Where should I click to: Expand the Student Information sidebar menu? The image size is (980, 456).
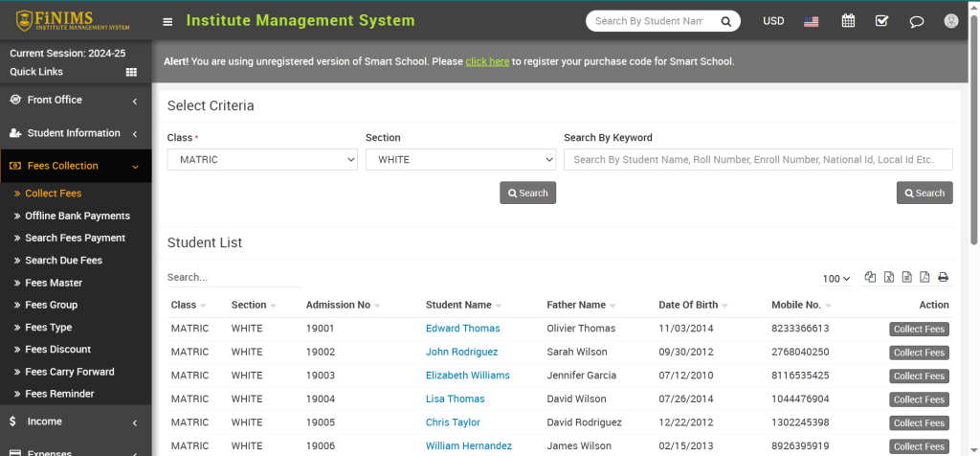75,133
